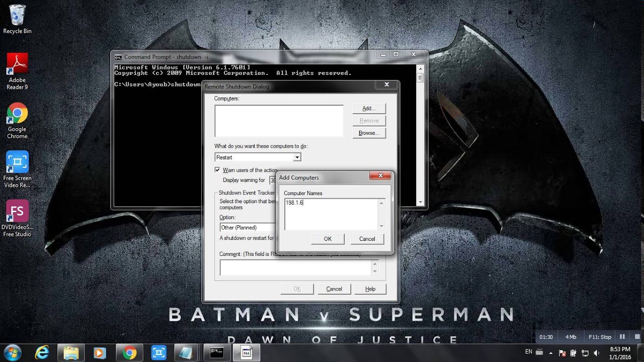Open the Action Center flag icon
The height and width of the screenshot is (362, 644).
tap(562, 353)
